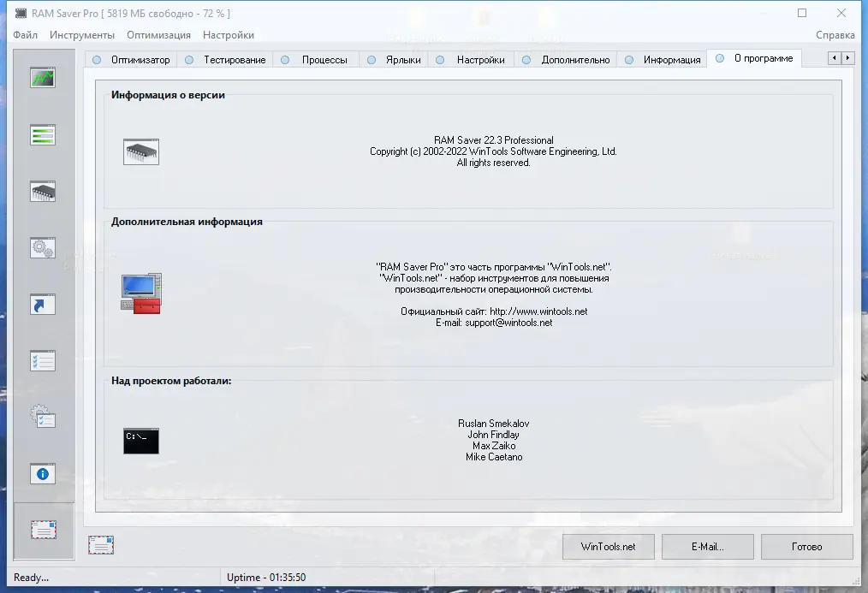Click the command prompt icon near credits
Image resolution: width=868 pixels, height=593 pixels.
[141, 441]
